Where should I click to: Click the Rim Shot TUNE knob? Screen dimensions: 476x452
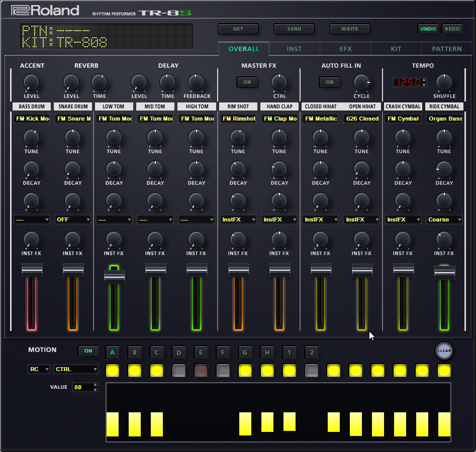[238, 138]
